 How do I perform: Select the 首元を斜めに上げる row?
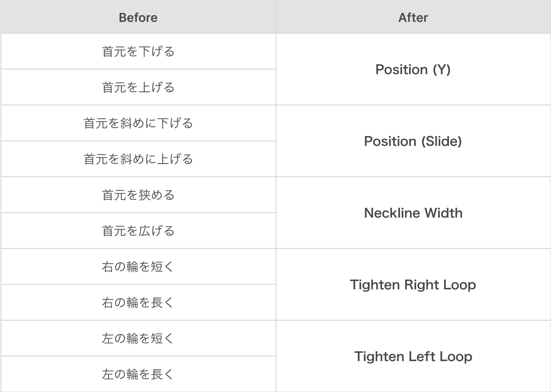click(138, 159)
